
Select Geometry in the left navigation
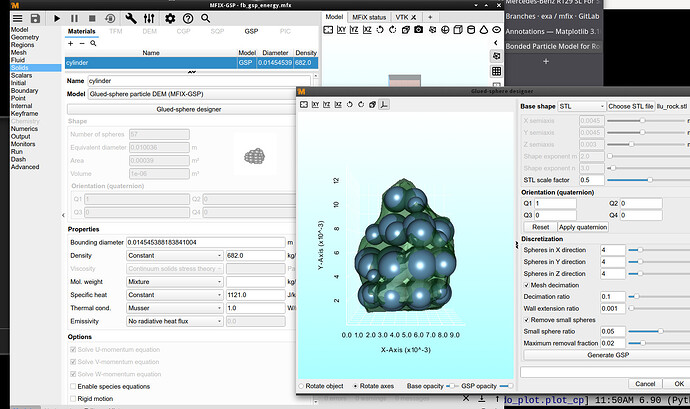coord(25,39)
